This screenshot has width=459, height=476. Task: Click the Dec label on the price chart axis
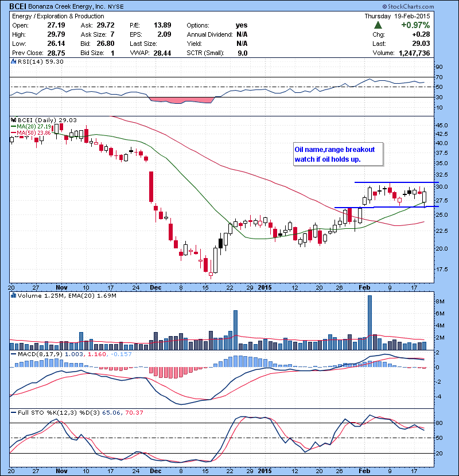click(156, 287)
